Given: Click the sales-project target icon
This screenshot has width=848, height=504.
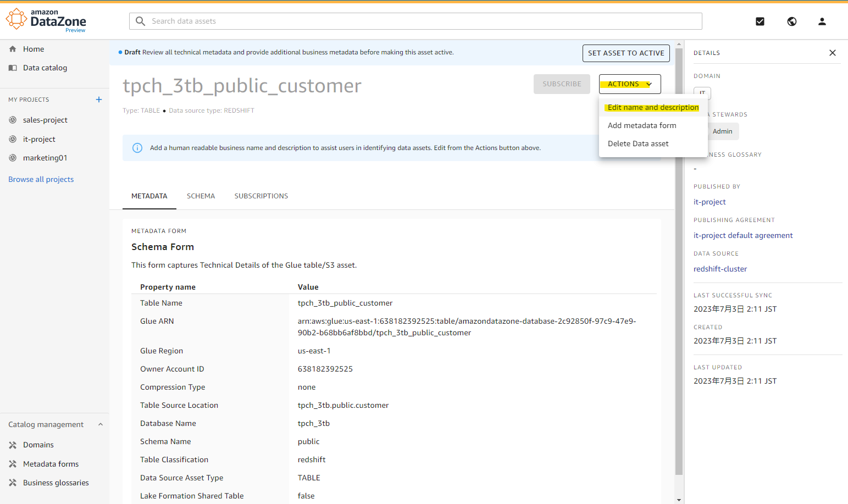Looking at the screenshot, I should (13, 120).
